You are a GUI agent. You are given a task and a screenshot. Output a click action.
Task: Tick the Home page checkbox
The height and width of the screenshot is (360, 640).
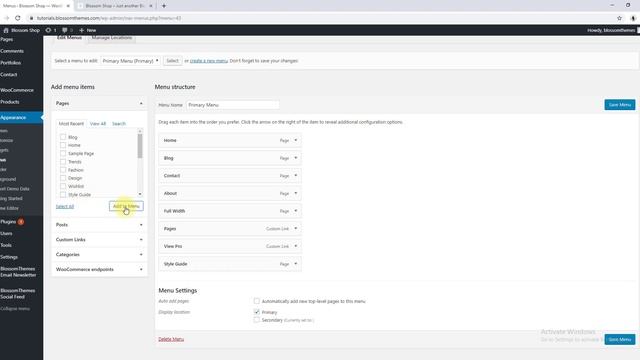63,145
